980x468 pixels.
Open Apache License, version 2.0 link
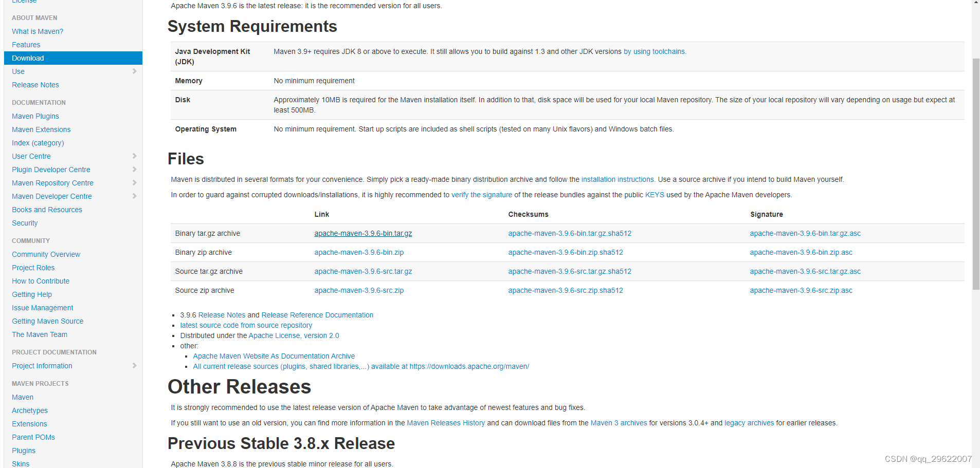(294, 335)
